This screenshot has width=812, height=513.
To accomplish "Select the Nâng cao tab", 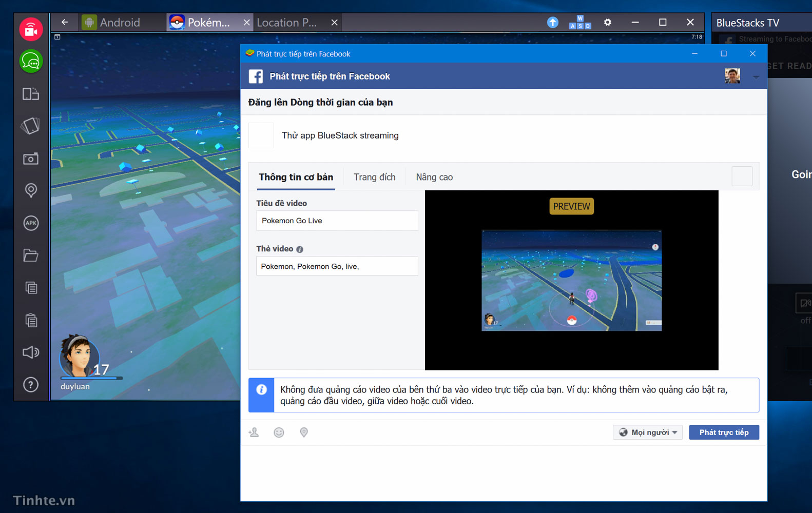I will [x=434, y=177].
